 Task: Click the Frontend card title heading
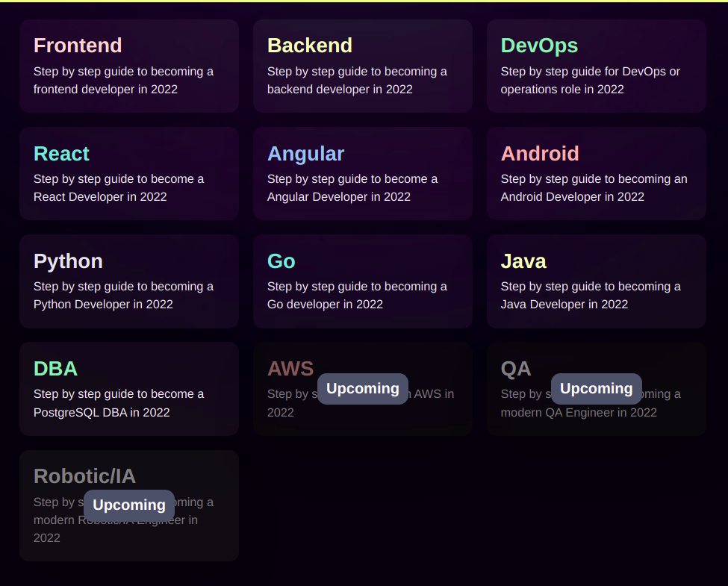pyautogui.click(x=78, y=45)
